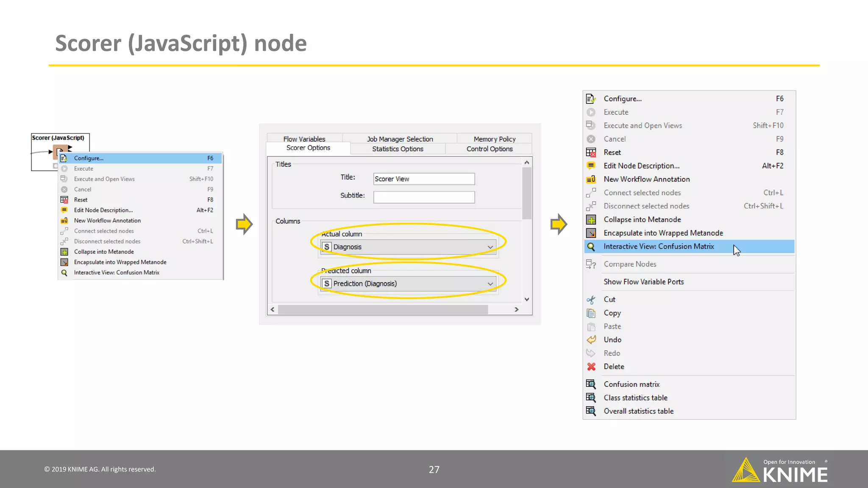Click the dialog's horizontal scrollbar thumb
Screen dimensions: 868x488
(383, 310)
